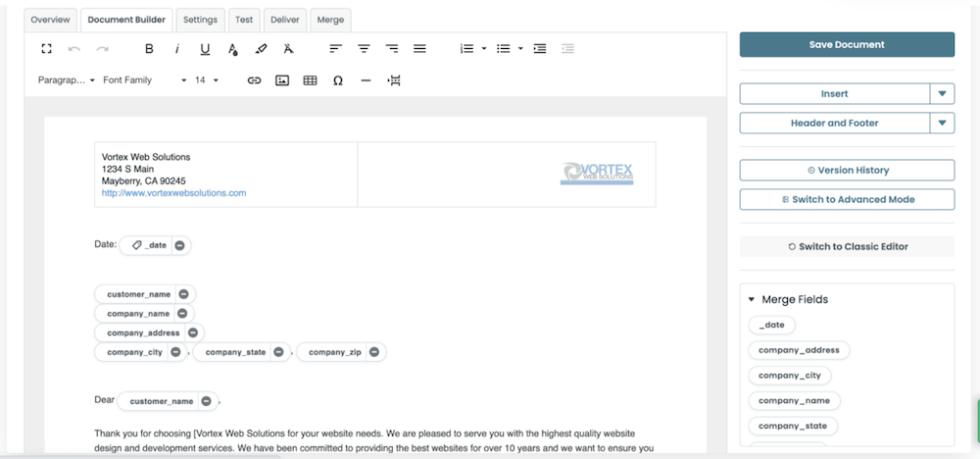Remove the company_zip field in document
The width and height of the screenshot is (980, 459).
click(373, 352)
